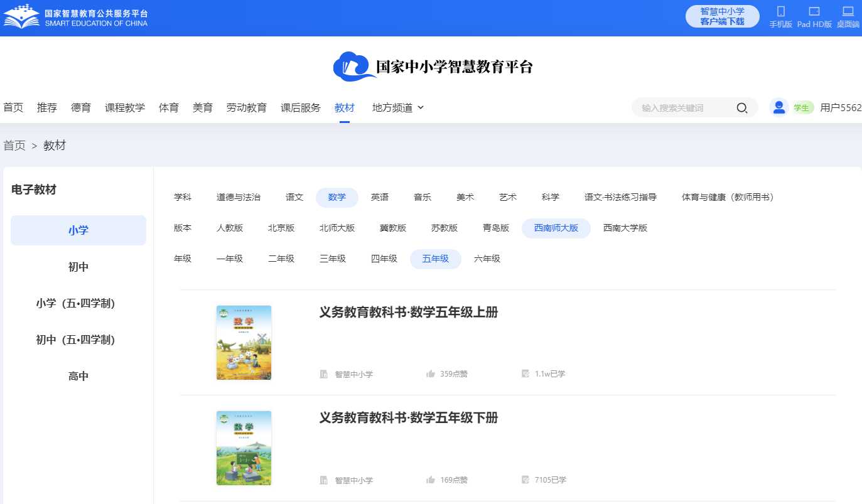Select 六年级 grade filter
Screen dimensions: 862x504
point(487,259)
